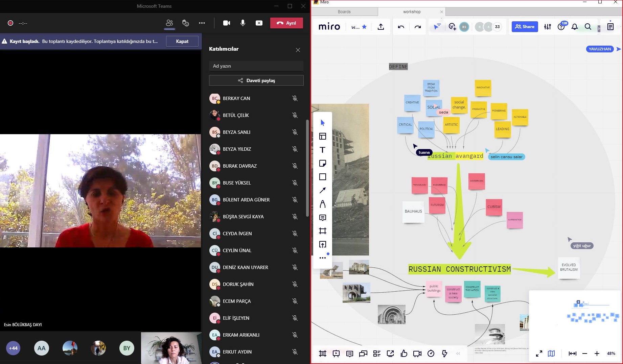The image size is (623, 364).
Task: Select the workshop tab in Miro
Action: coord(412,12)
